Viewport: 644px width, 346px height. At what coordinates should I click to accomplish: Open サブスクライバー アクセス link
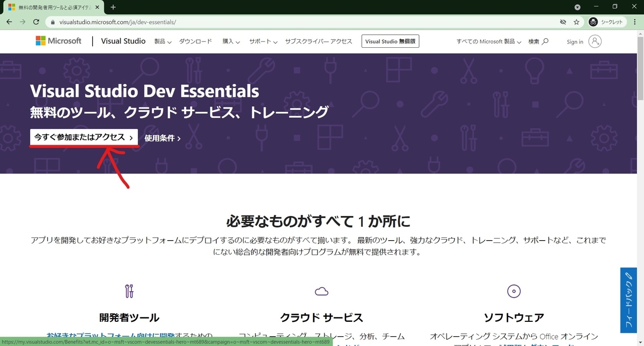point(319,41)
